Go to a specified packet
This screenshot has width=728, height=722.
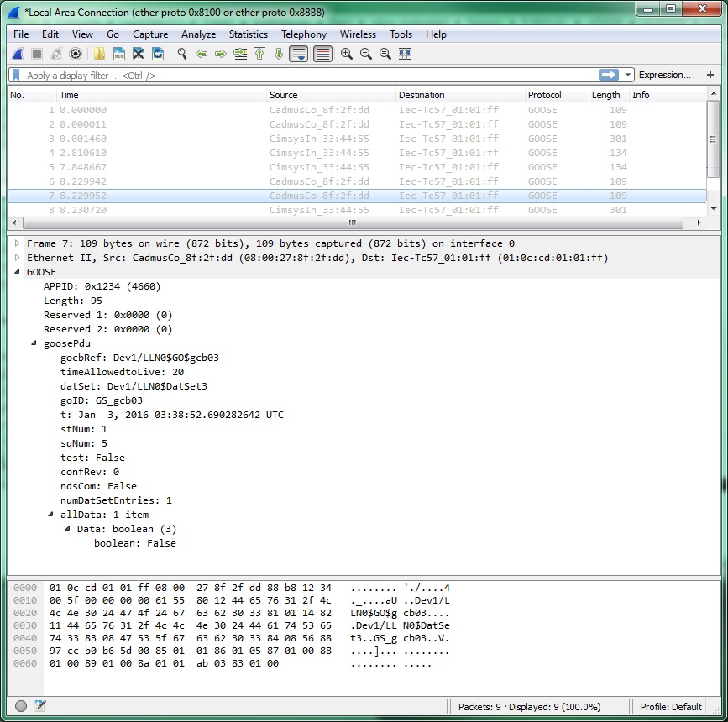click(x=240, y=54)
